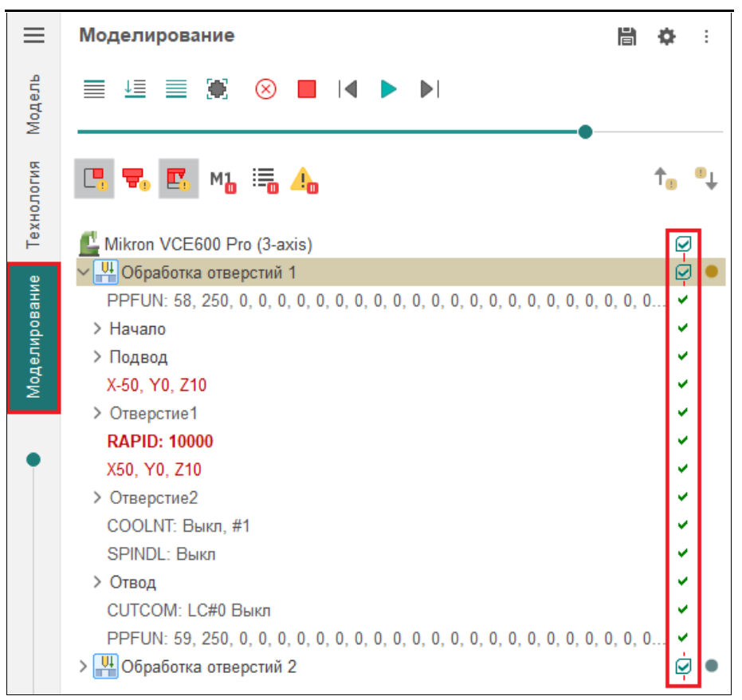Start simulation with the green play button
Screen dimensions: 742x700
coord(388,89)
